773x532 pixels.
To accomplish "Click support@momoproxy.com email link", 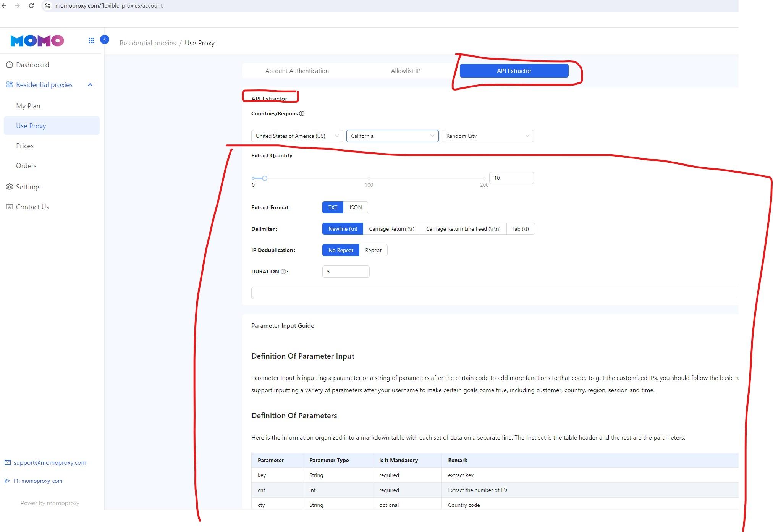I will pyautogui.click(x=50, y=462).
